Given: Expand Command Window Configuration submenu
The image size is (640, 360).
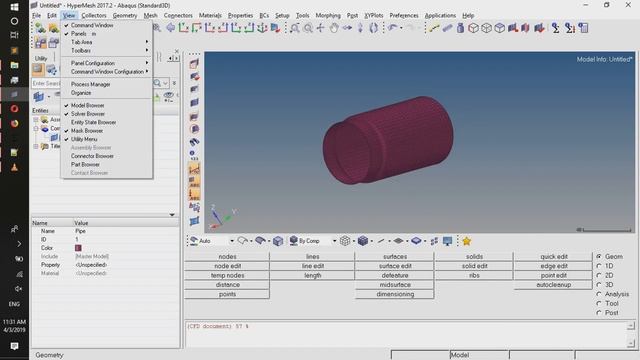Looking at the screenshot, I should coord(107,72).
